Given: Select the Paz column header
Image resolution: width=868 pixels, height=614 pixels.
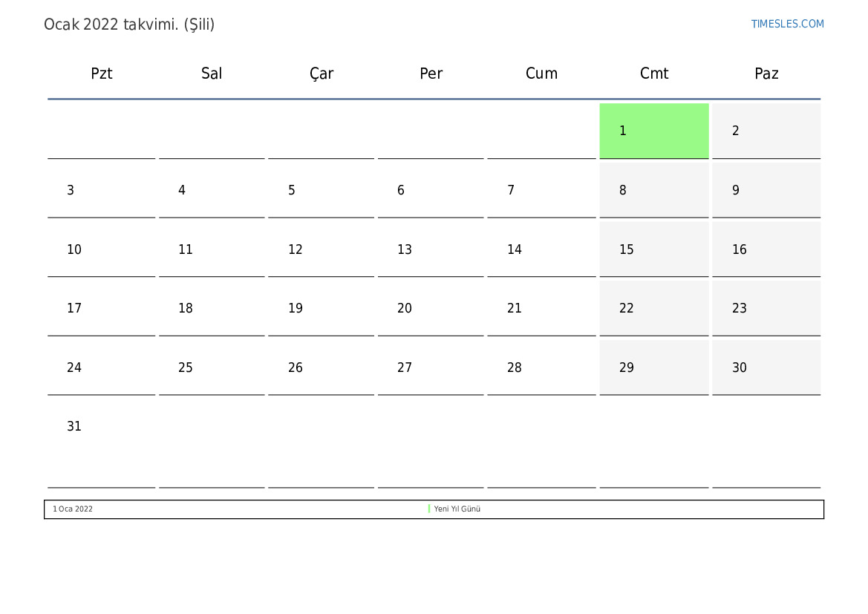Looking at the screenshot, I should coord(766,74).
